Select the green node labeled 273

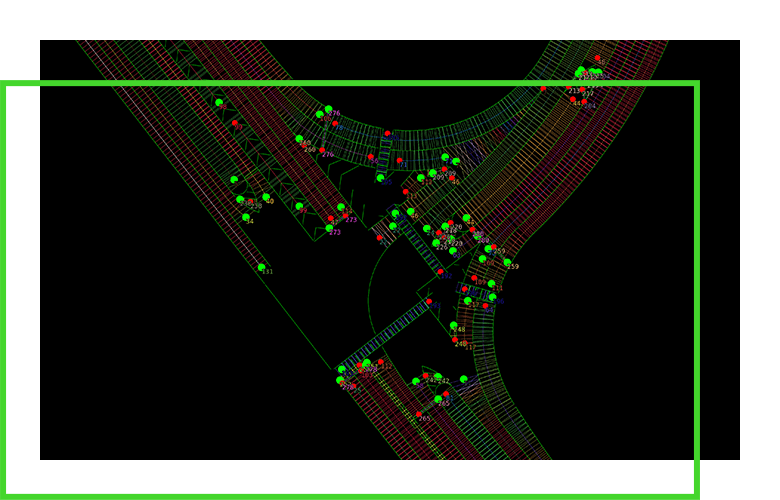point(329,228)
